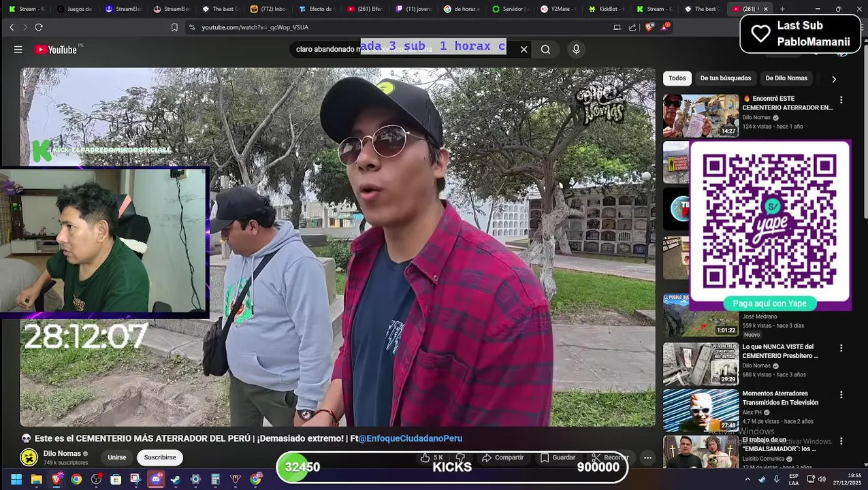Go to the YouTube home logo
This screenshot has height=490, width=868.
(56, 50)
